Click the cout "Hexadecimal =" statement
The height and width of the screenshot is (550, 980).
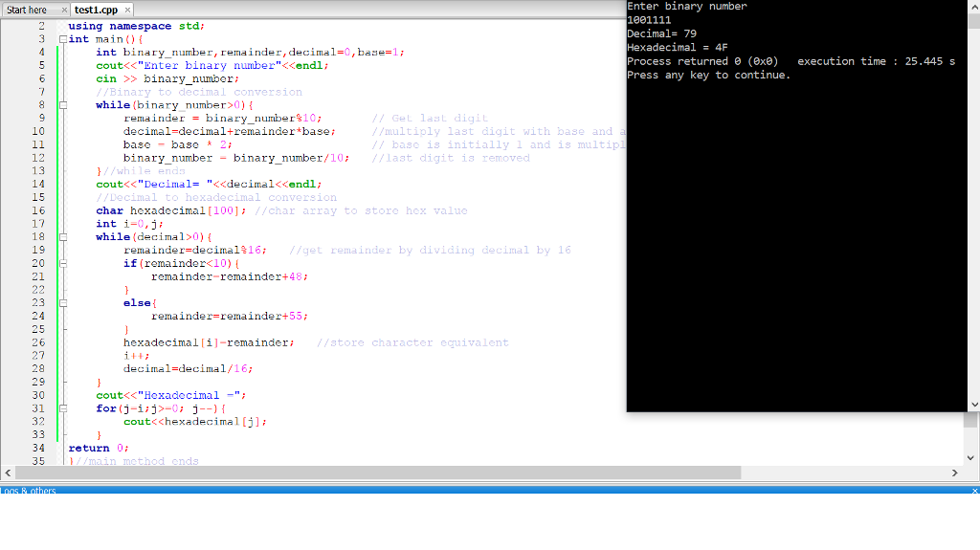[171, 396]
